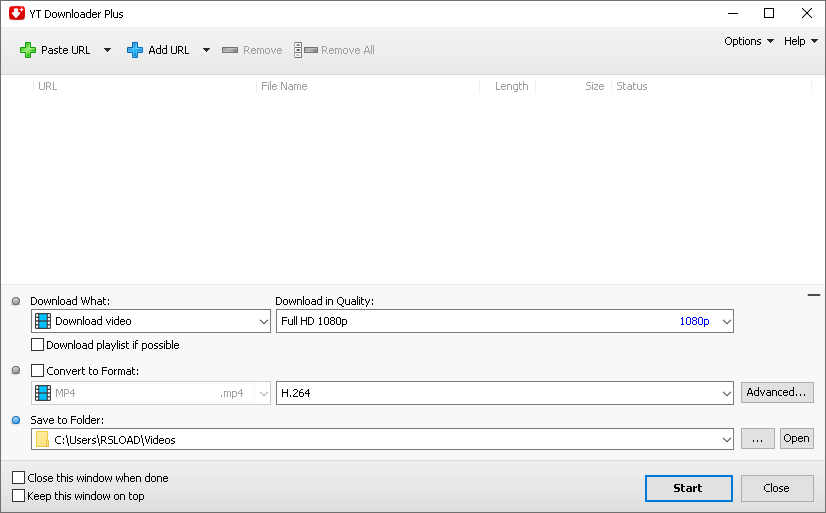This screenshot has height=513, width=826.
Task: Click the Open folder button
Action: (796, 438)
